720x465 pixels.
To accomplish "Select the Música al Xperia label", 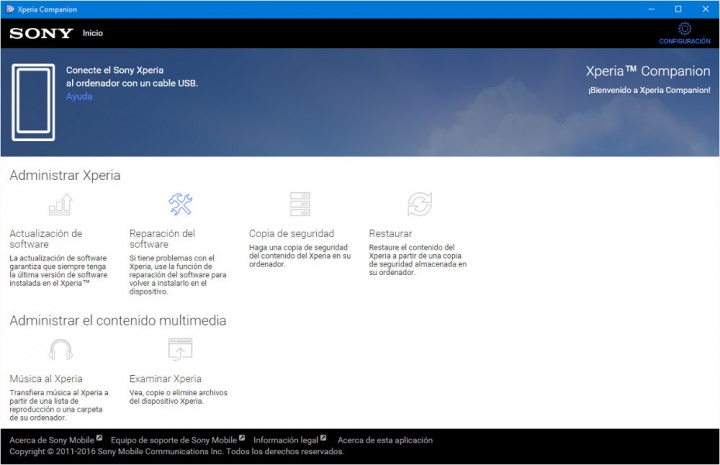I will click(46, 379).
